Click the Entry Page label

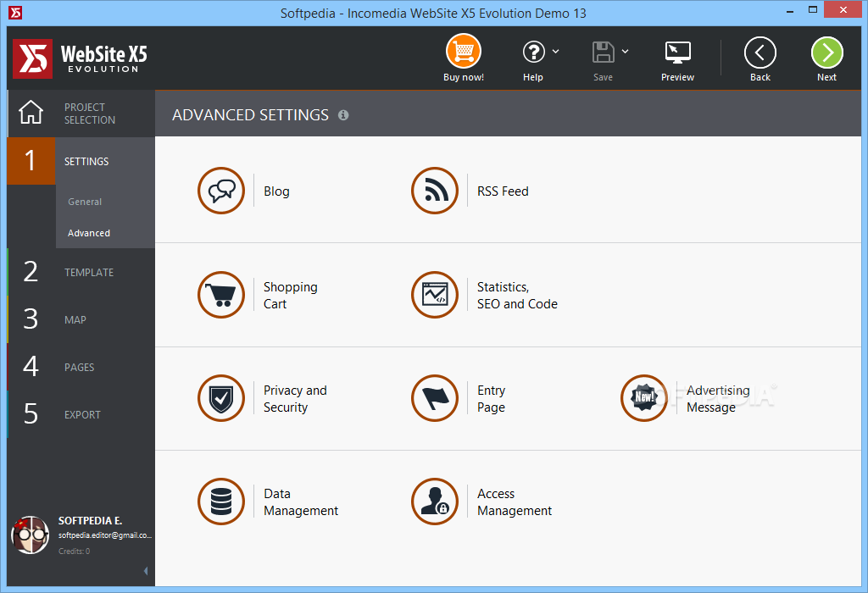point(491,399)
